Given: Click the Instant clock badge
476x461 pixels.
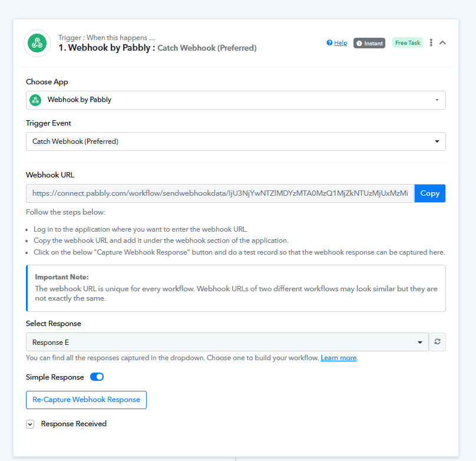Looking at the screenshot, I should tap(369, 43).
